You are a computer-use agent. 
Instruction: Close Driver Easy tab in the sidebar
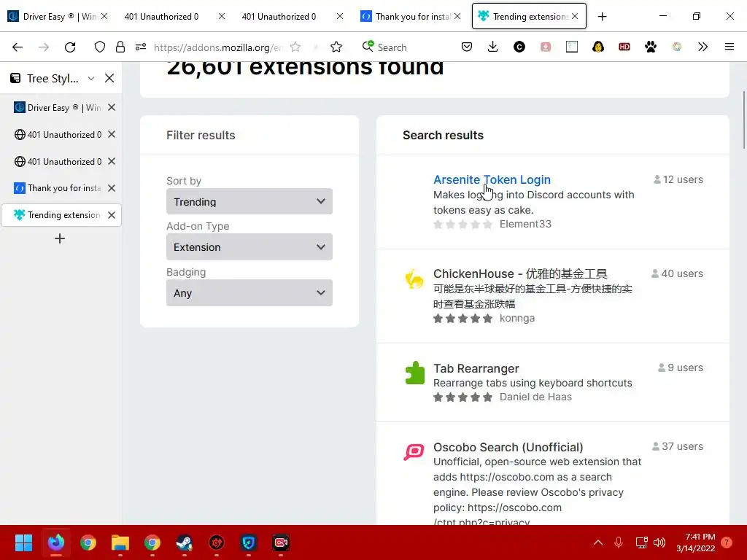112,108
